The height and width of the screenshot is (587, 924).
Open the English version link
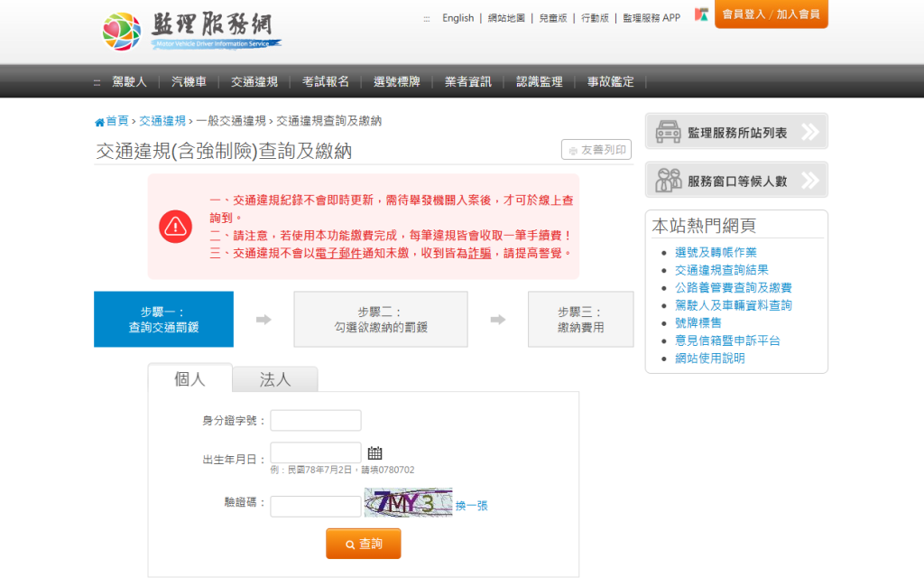(x=457, y=18)
